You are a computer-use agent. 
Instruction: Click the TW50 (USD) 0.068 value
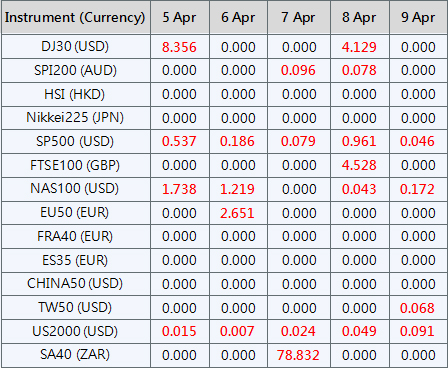(x=418, y=308)
